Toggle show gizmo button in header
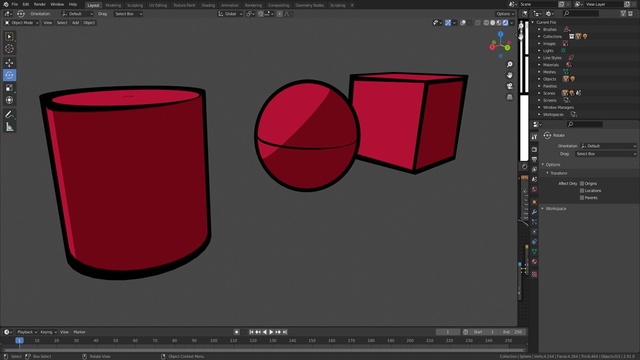This screenshot has width=640, height=360. click(x=448, y=23)
